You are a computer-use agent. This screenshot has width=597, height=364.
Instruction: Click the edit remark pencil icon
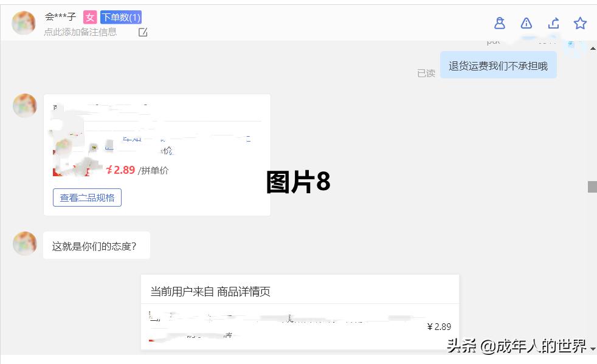point(142,32)
